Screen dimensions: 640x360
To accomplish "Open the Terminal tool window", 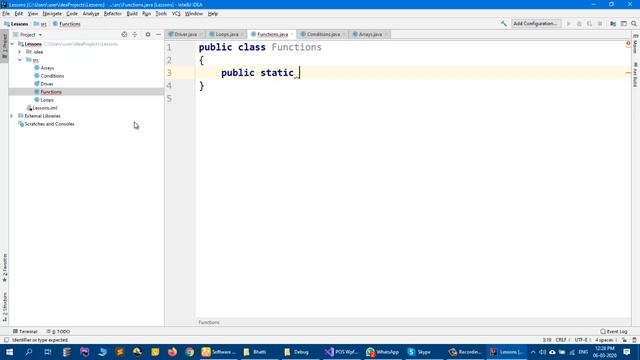I will [25, 331].
